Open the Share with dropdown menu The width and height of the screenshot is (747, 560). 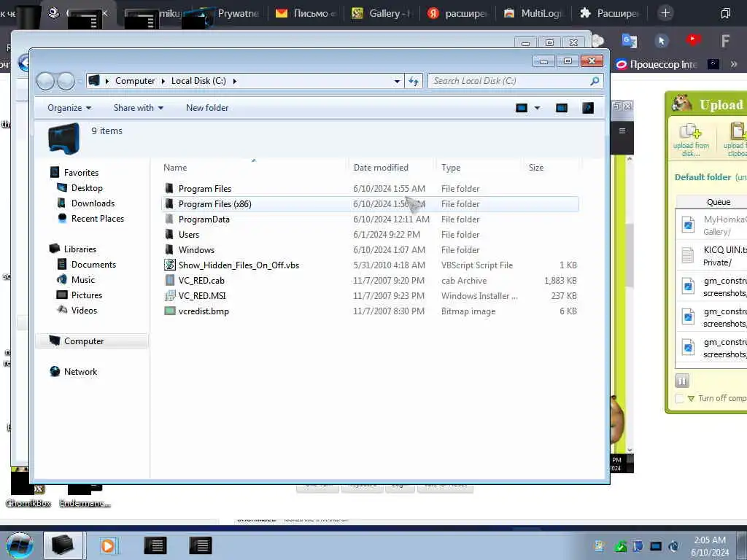click(138, 108)
